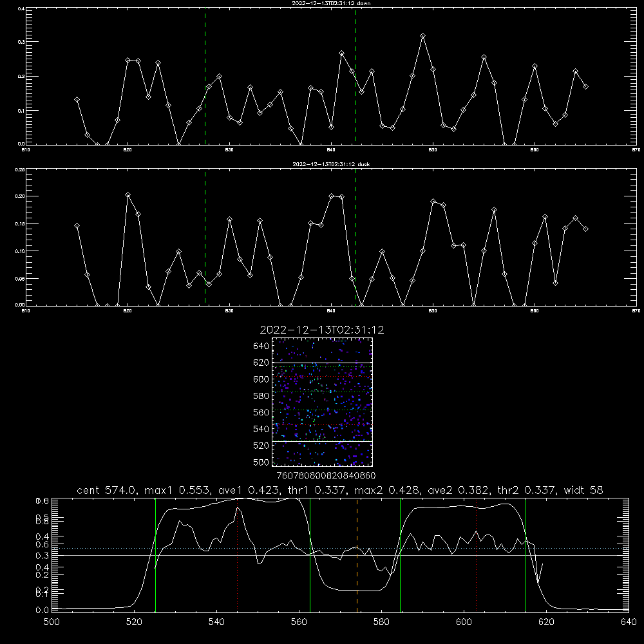Click the "580" y-axis label beside the image
This screenshot has height=644, width=644.
(x=261, y=395)
